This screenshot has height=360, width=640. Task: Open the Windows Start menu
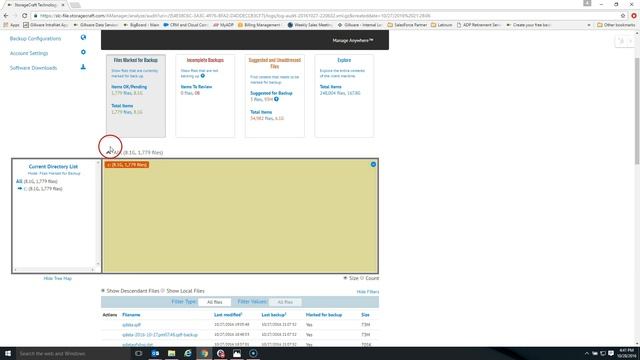click(x=8, y=353)
